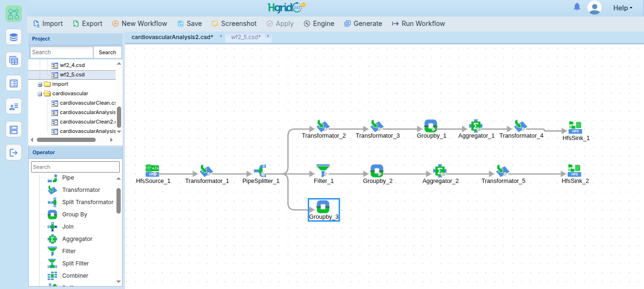Click the project tree horizontal scrollbar
Viewport: 644px width, 289px height.
(66, 140)
